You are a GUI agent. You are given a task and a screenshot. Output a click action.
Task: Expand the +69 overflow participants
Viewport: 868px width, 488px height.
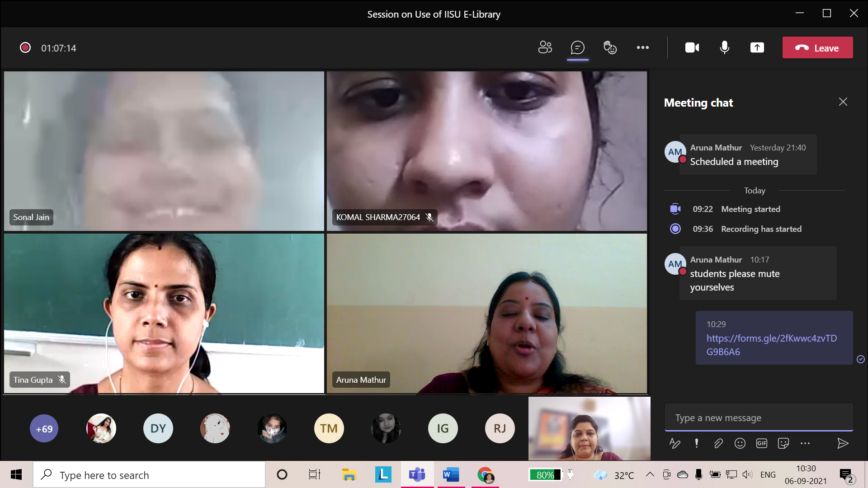(x=44, y=428)
